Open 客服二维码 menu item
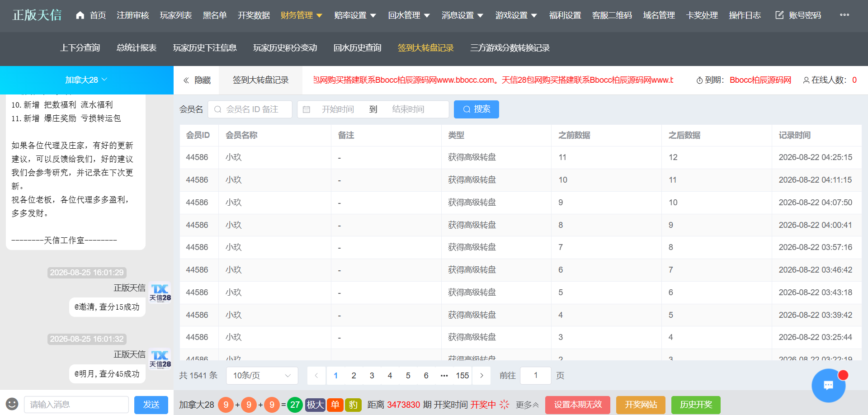Viewport: 868px width, 415px height. 612,15
